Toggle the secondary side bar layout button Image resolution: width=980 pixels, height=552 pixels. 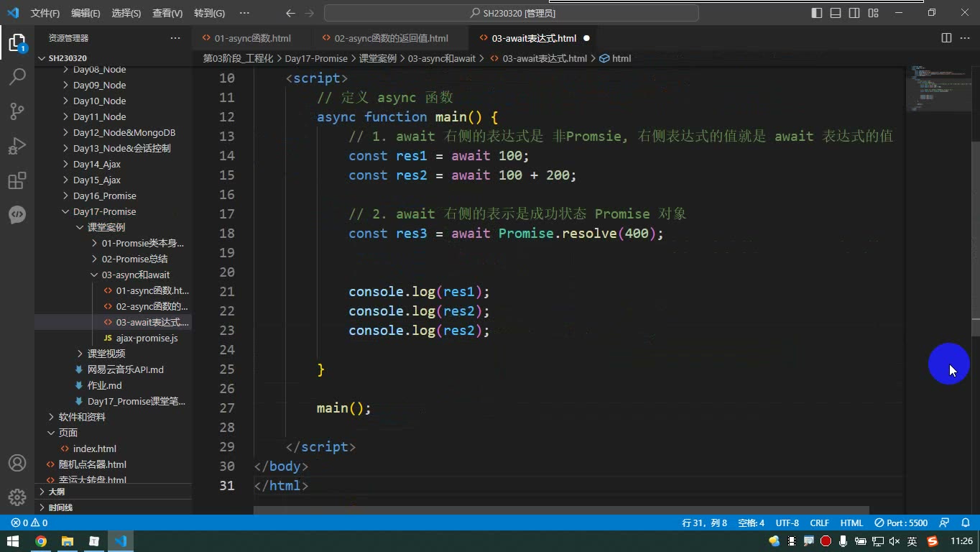[x=854, y=13]
